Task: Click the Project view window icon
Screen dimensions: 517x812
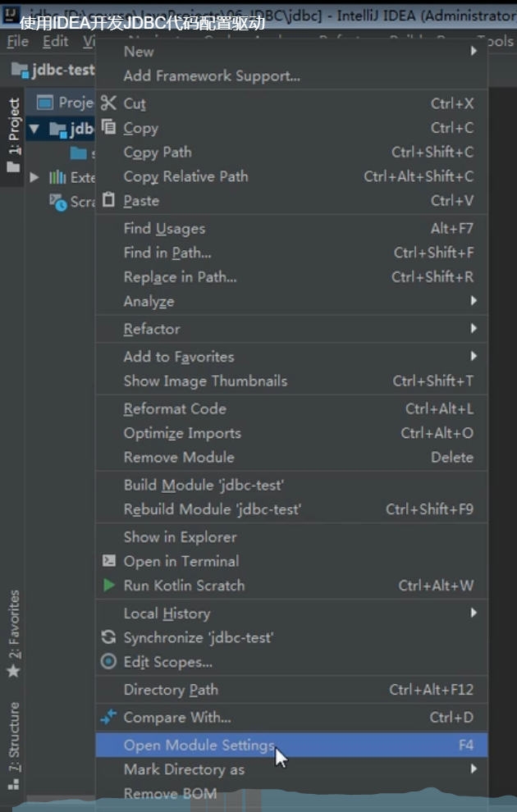Action: (45, 103)
